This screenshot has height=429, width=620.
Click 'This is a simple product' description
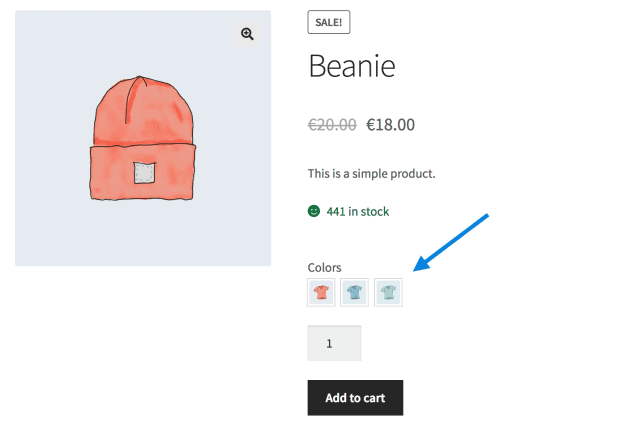(371, 173)
